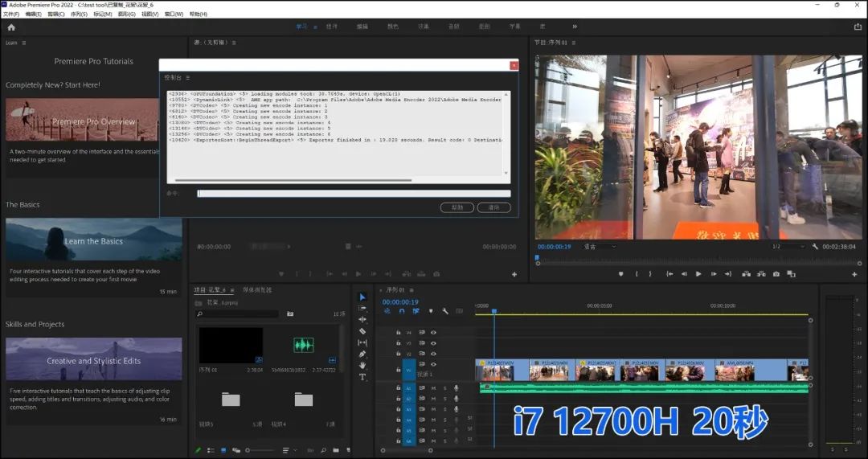Switch to Media Browser tab
Screen dimensions: 868x459
coord(257,290)
